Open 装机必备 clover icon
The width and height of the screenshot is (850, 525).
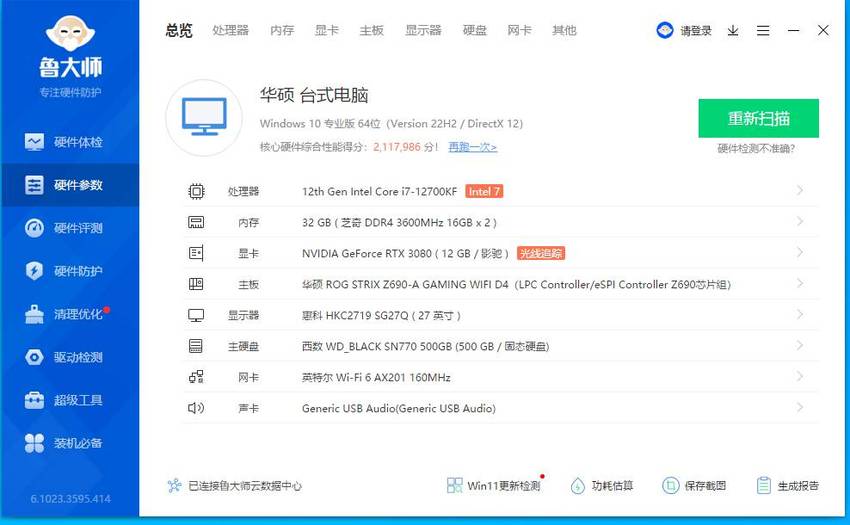click(x=34, y=443)
